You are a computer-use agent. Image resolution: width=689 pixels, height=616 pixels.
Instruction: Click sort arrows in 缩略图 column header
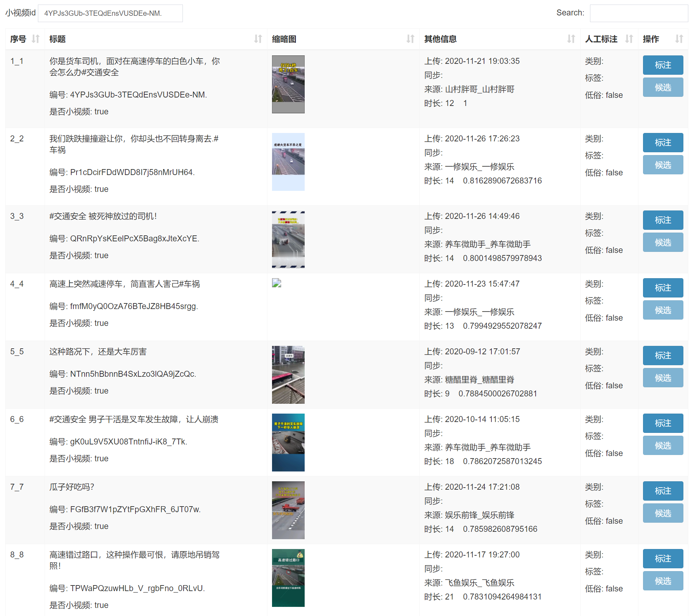pyautogui.click(x=410, y=39)
